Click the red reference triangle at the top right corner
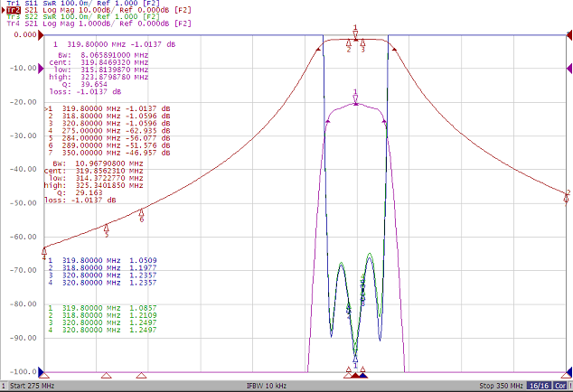The width and height of the screenshot is (573, 392). (x=569, y=34)
